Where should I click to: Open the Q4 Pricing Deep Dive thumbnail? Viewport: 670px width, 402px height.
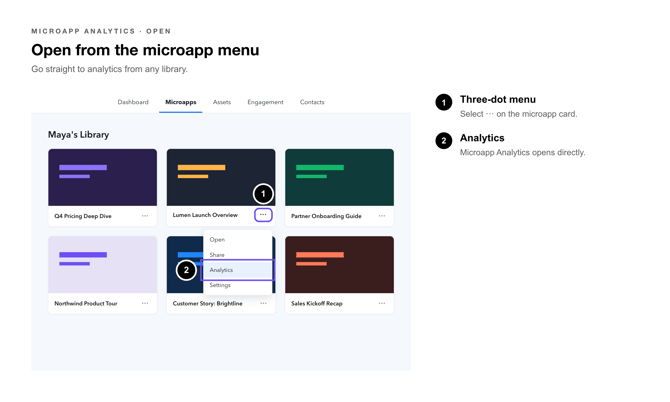(103, 177)
